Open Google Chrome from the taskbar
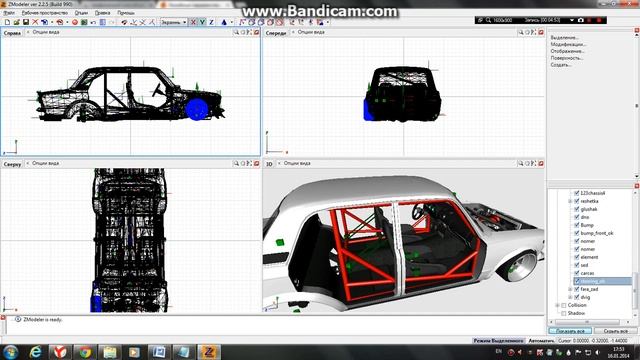 click(x=85, y=352)
